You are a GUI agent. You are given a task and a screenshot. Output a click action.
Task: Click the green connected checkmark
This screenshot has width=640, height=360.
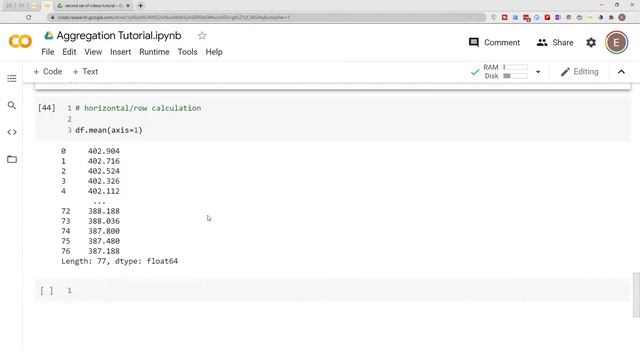tap(475, 72)
